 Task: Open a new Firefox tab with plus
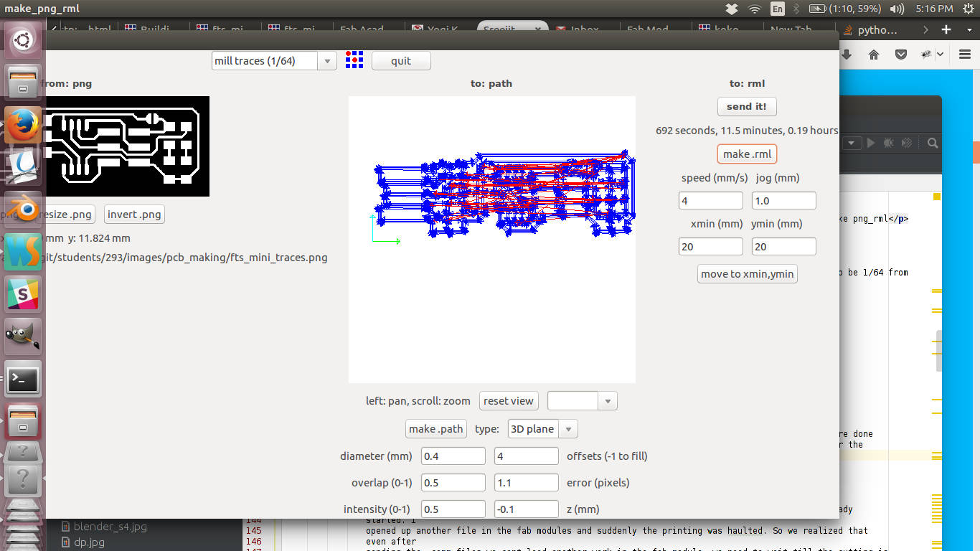(946, 29)
